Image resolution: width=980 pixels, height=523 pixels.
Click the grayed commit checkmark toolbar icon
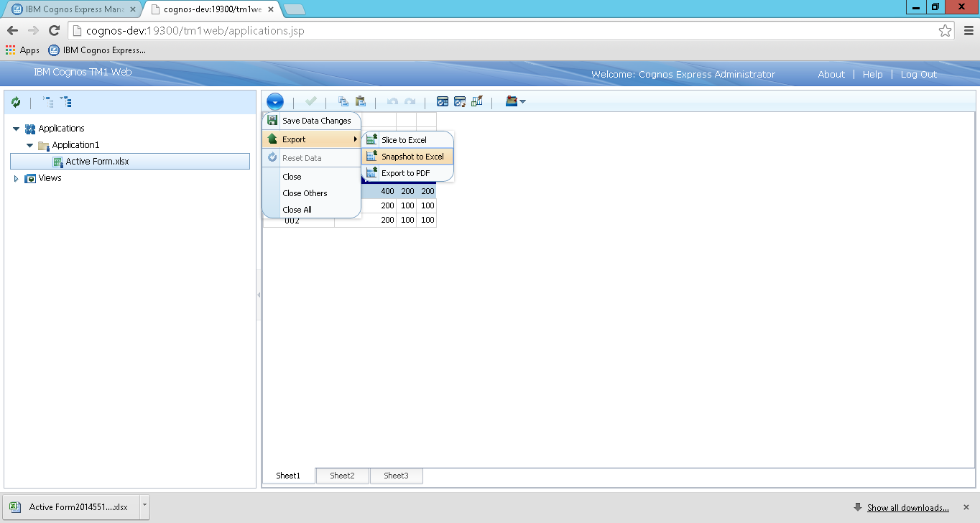click(x=310, y=102)
